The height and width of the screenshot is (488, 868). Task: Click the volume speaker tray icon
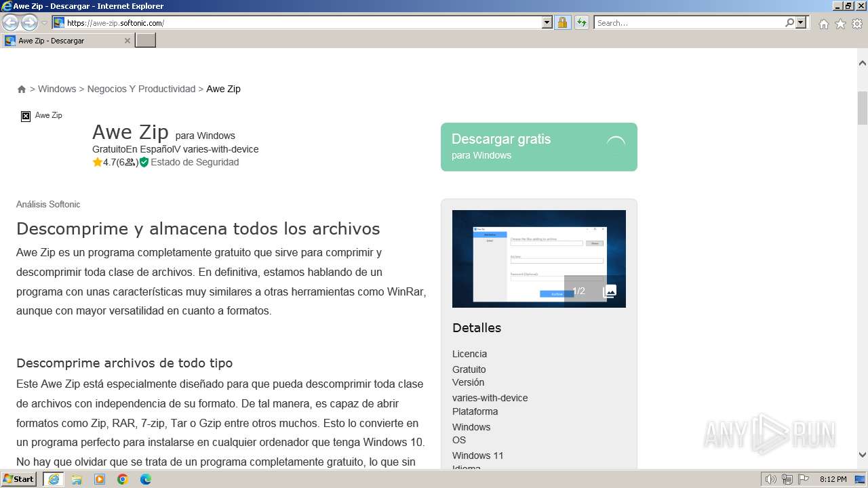pyautogui.click(x=771, y=479)
